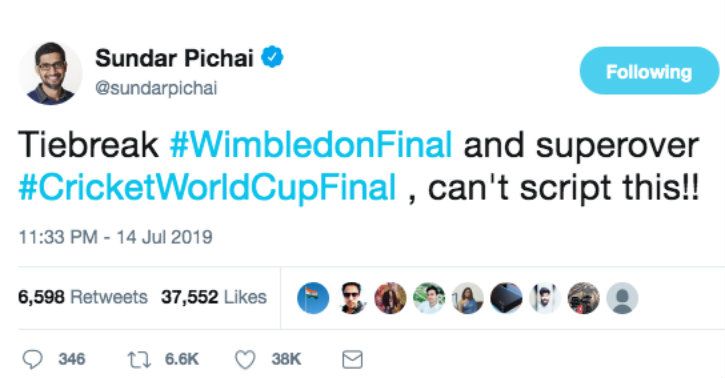Image resolution: width=725 pixels, height=378 pixels.
Task: Open the #WimbledonFinal hashtag
Action: click(311, 145)
